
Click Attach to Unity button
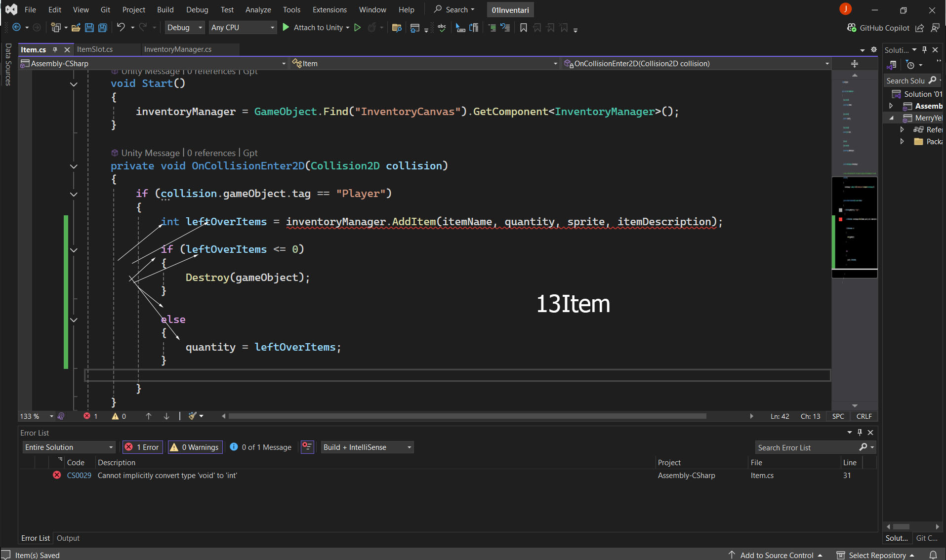[x=317, y=28]
